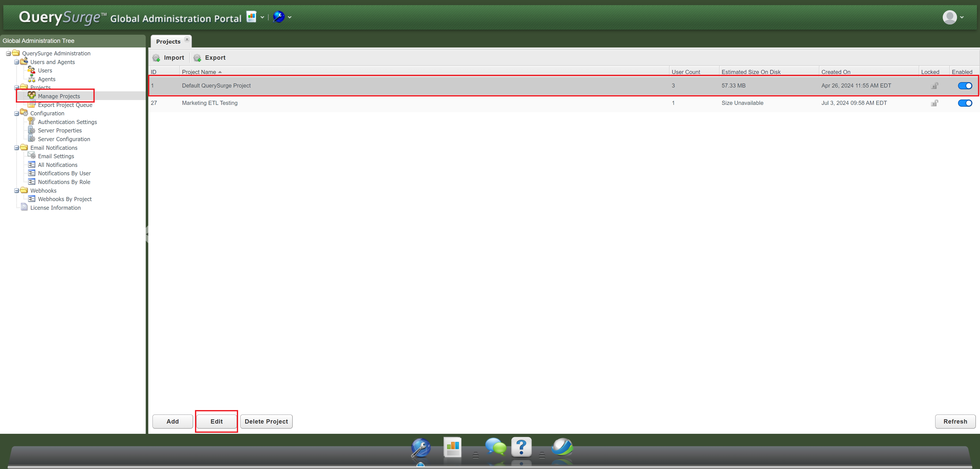Click the Export icon in the Projects toolbar

(197, 57)
